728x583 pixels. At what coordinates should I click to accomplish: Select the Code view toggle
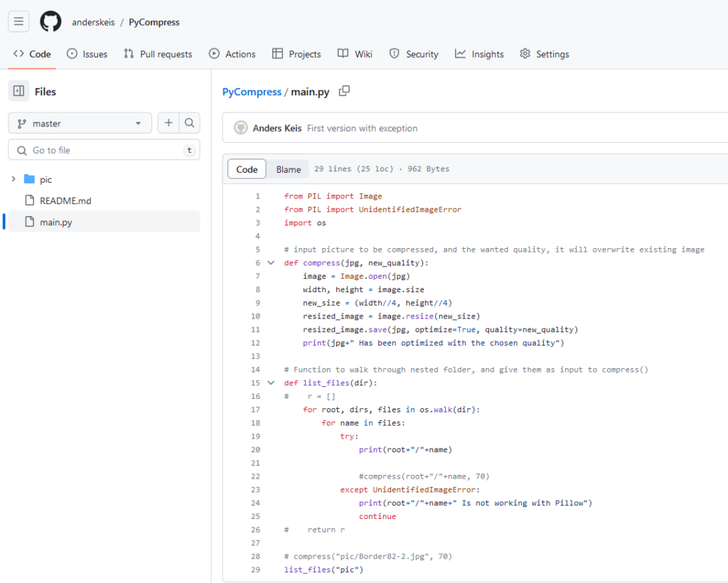click(x=247, y=169)
